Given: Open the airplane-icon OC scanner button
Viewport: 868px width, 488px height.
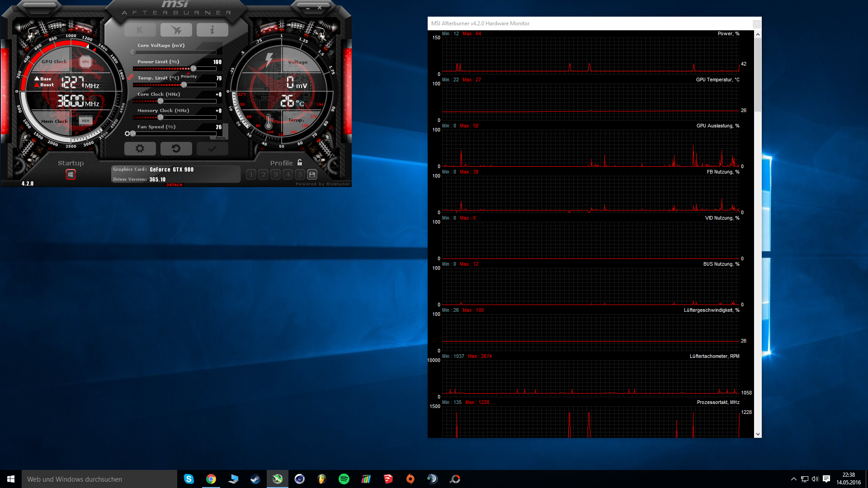Looking at the screenshot, I should pos(176,30).
